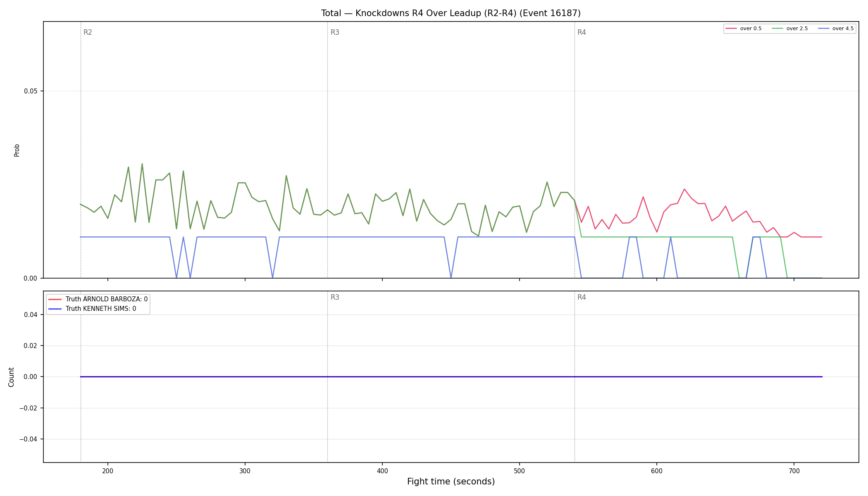Click the 600 tick label on time axis

[x=657, y=471]
